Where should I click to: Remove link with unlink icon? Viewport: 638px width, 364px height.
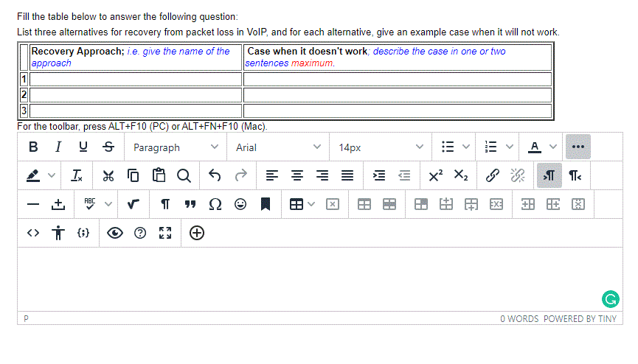coord(518,175)
